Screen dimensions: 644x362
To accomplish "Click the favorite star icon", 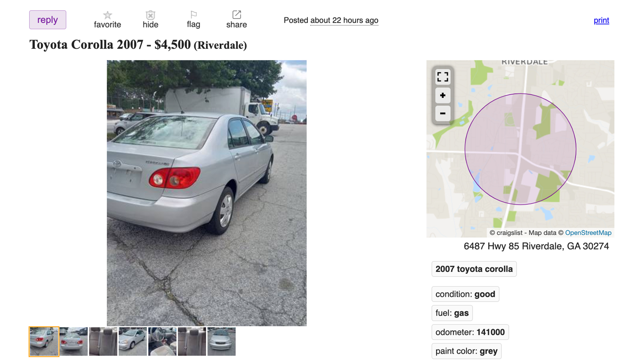I will 107,15.
